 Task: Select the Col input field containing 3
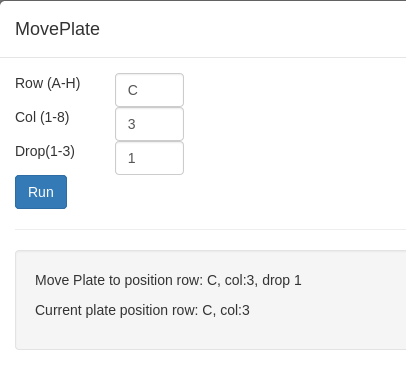pos(149,124)
